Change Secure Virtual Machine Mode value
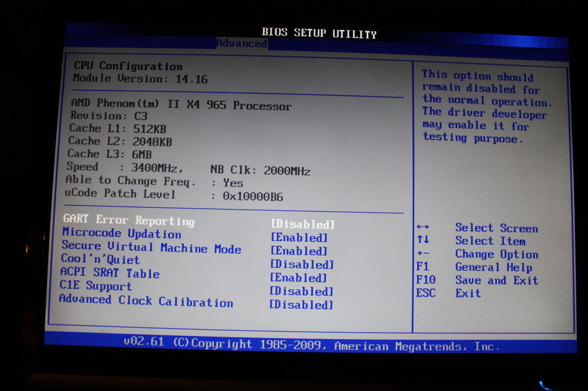 (299, 251)
